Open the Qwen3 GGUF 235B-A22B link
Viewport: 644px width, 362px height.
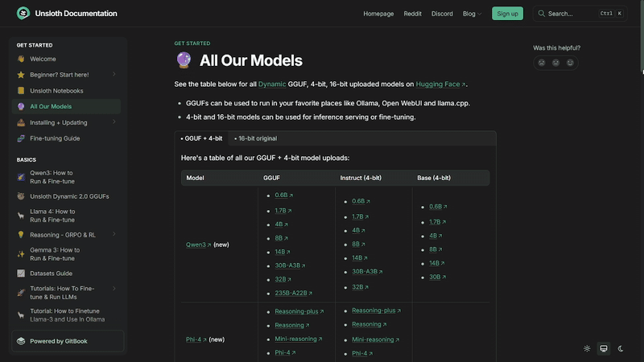(293, 293)
